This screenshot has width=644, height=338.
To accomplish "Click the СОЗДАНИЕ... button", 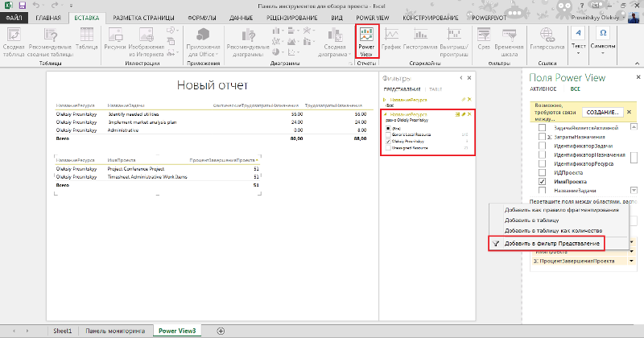I will click(x=602, y=112).
